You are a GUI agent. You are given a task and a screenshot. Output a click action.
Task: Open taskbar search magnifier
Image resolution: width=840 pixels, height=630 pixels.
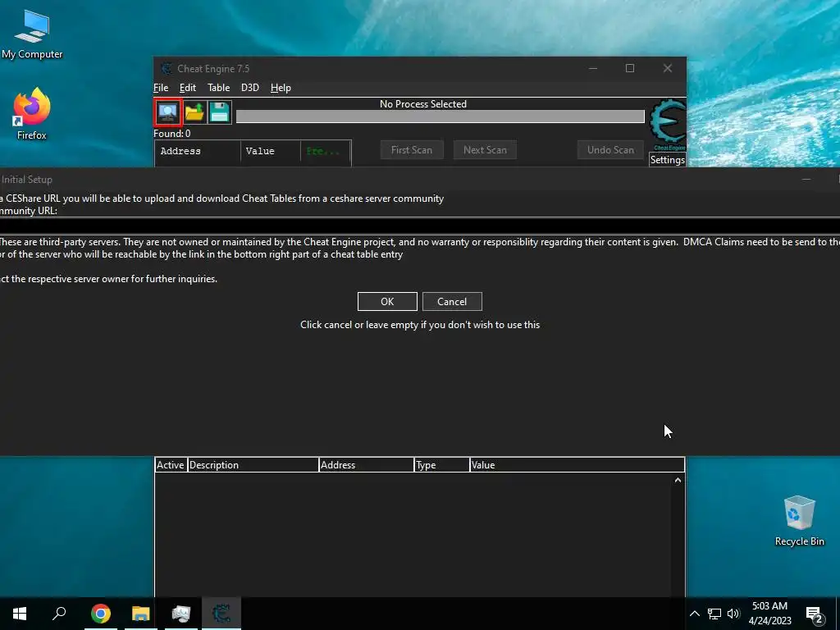(59, 614)
